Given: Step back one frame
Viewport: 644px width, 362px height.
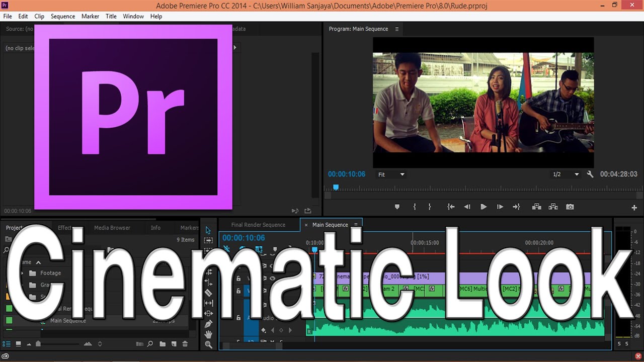Looking at the screenshot, I should [467, 207].
